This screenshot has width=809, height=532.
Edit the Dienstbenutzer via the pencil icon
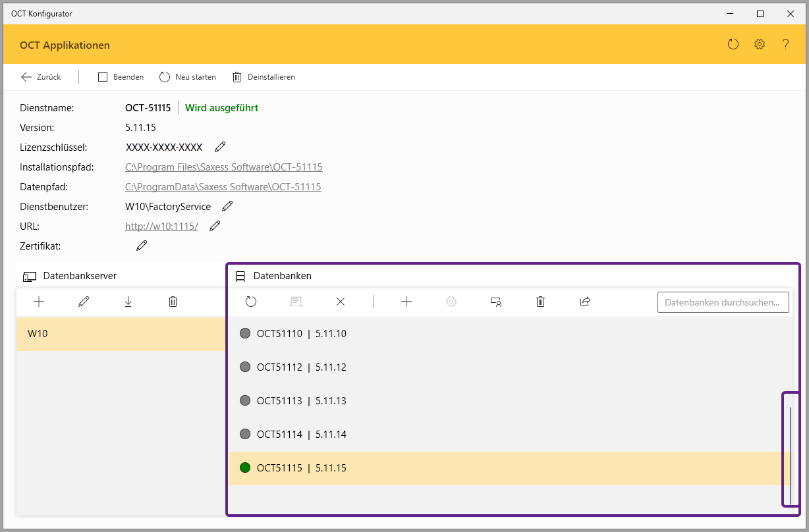pyautogui.click(x=227, y=206)
